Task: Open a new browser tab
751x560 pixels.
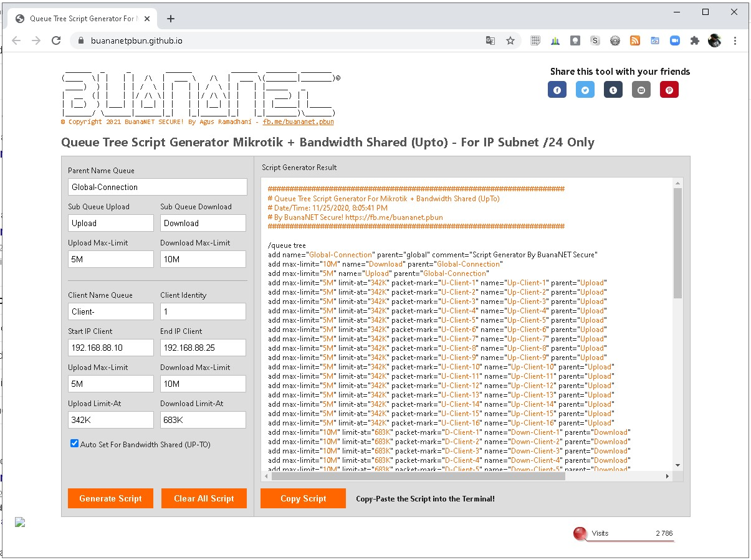Action: [x=171, y=19]
